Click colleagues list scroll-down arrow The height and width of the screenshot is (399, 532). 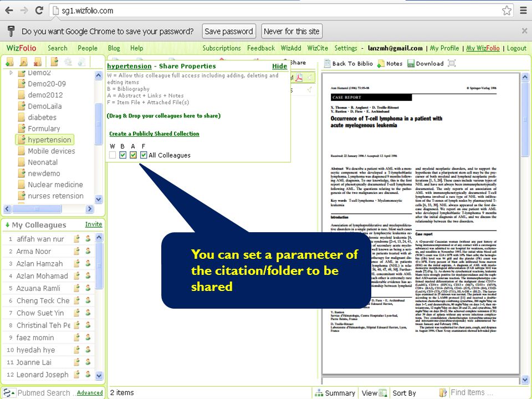(99, 376)
